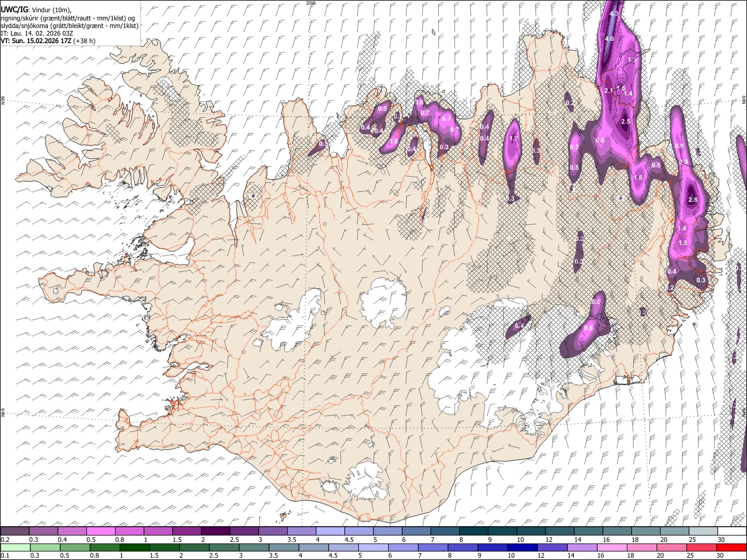
Task: Click the "VT: Sun. 15.02.2026 17Z (+38 h)" line
Action: [48, 41]
